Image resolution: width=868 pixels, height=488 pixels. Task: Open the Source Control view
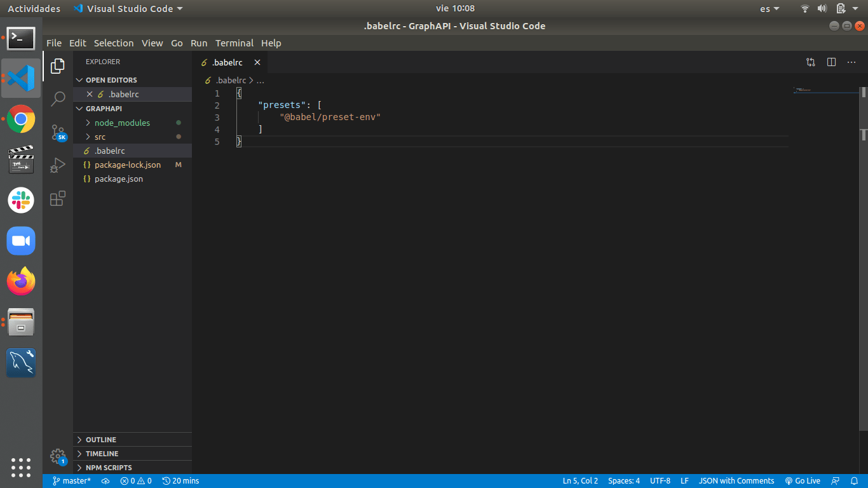(x=58, y=132)
